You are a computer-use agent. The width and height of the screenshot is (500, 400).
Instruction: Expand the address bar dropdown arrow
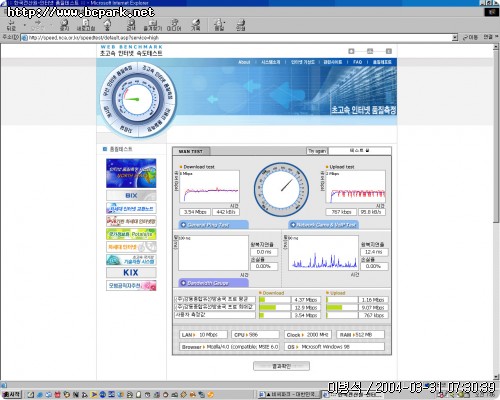(x=455, y=38)
